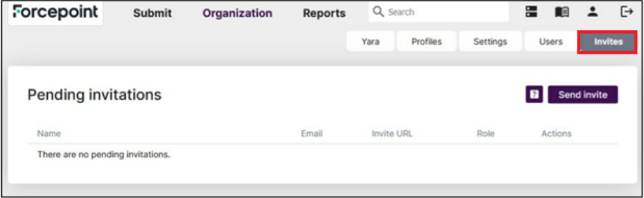Viewport: 644px width, 198px height.
Task: Switch to the Profiles tab
Action: (426, 42)
